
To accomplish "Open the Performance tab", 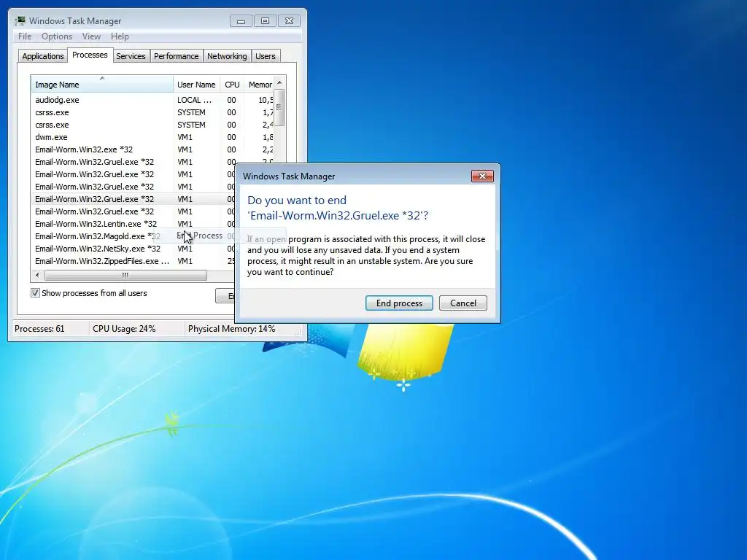I will click(x=177, y=56).
